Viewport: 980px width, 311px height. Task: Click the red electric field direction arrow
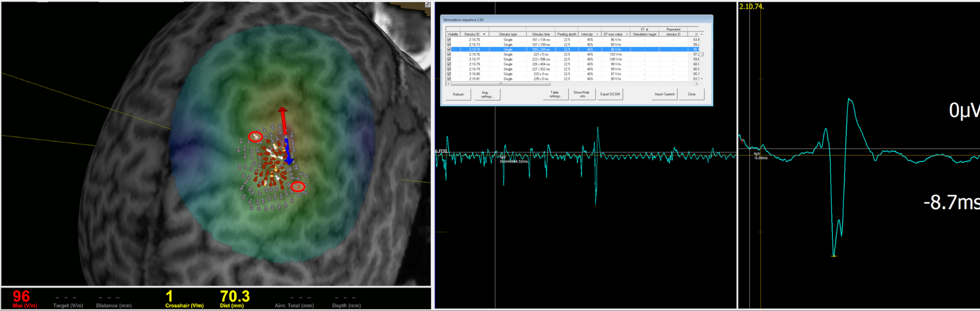(x=283, y=121)
